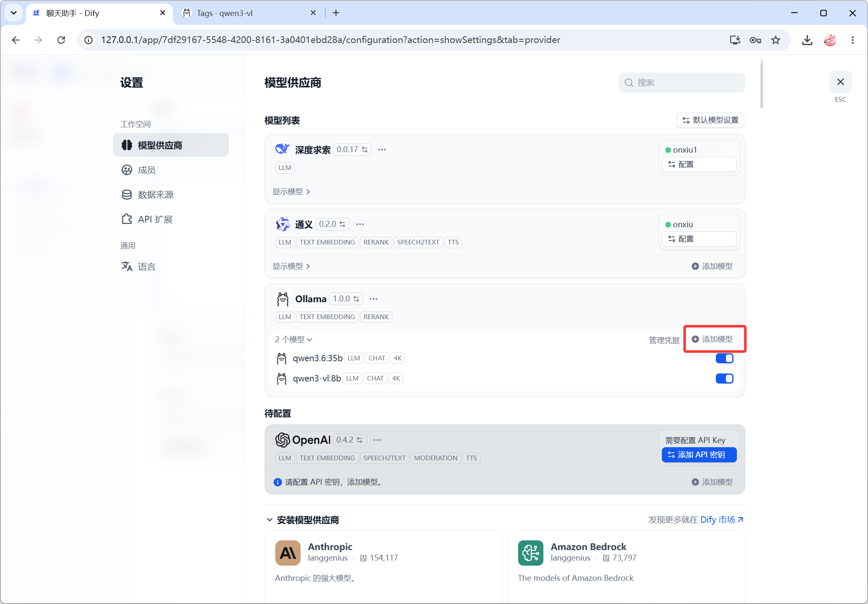This screenshot has width=868, height=604.
Task: Close the settings dialog with the X button
Action: [x=840, y=82]
